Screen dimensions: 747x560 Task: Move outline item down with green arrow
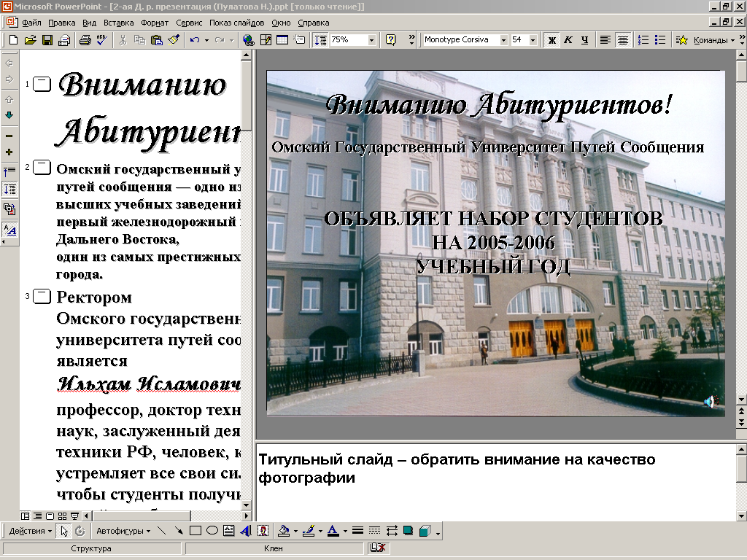(x=9, y=115)
